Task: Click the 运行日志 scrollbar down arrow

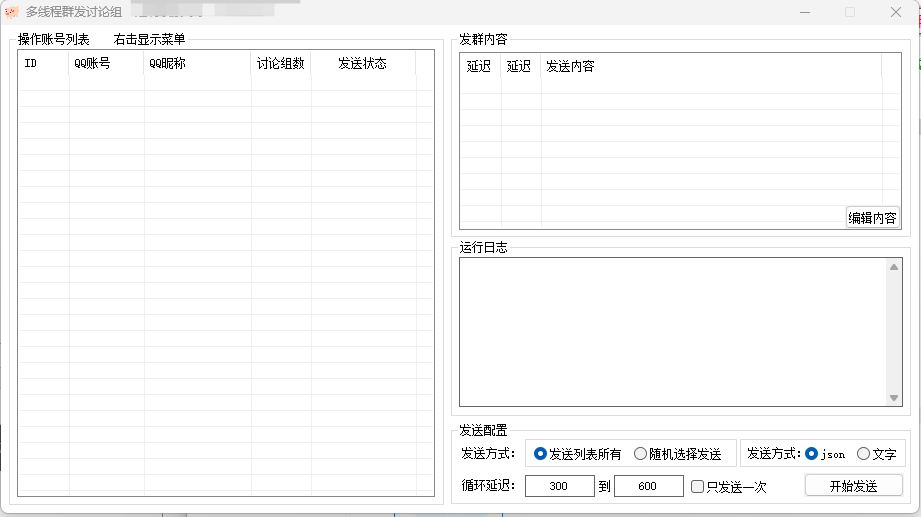Action: 894,398
